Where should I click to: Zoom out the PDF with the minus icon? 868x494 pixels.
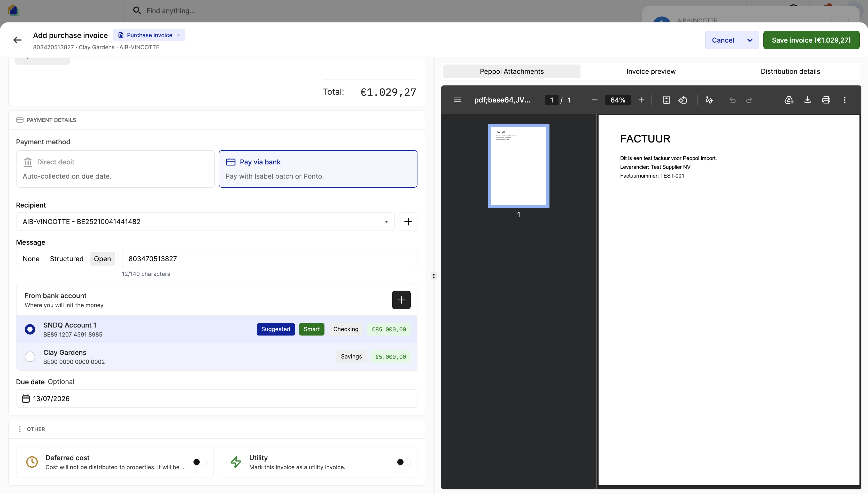tap(594, 100)
